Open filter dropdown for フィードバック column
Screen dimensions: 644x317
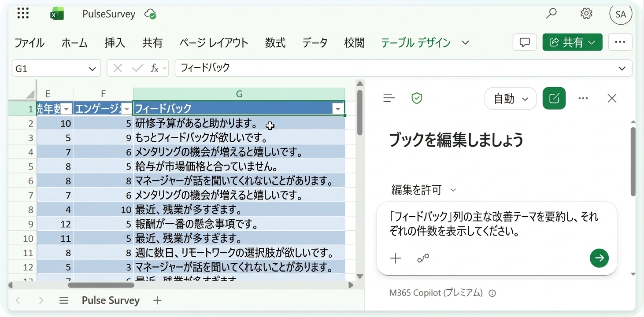click(338, 109)
